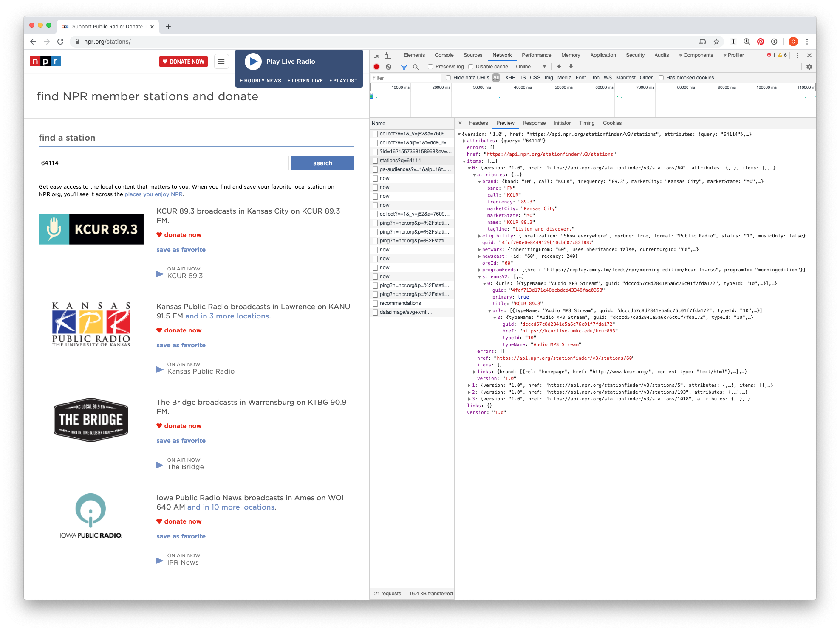Click the search button
Screen dimensions: 840x631
pyautogui.click(x=322, y=163)
